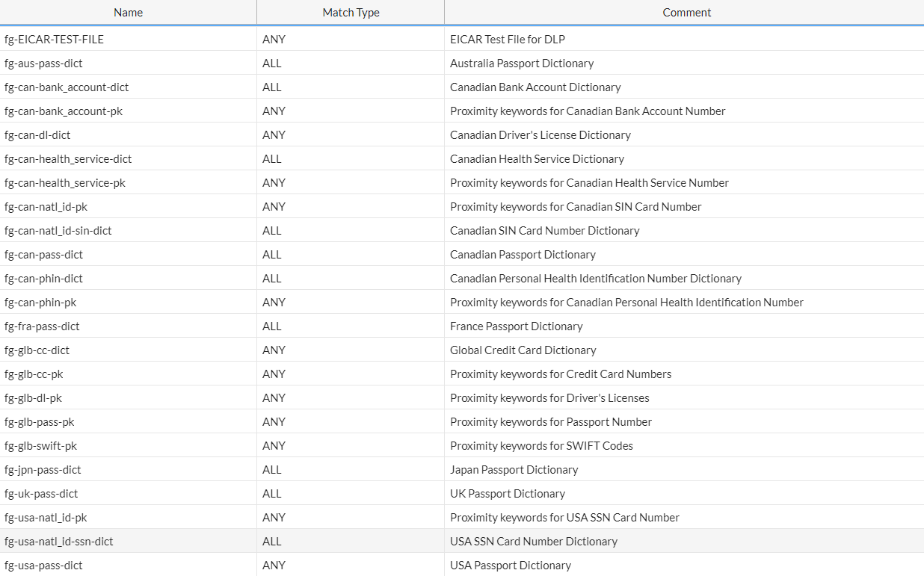Viewport: 924px width, 576px height.
Task: Choose the fg-fra-pass-dict entry
Action: click(41, 326)
